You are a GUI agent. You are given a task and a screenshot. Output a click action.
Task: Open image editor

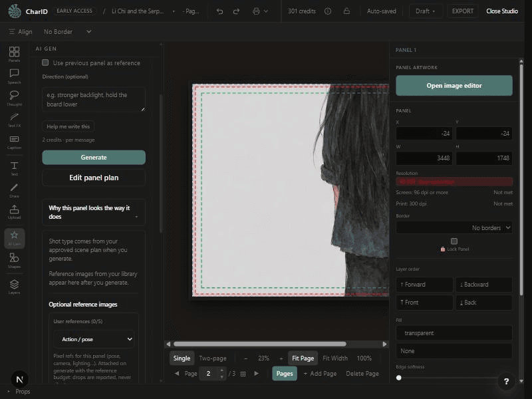[454, 86]
